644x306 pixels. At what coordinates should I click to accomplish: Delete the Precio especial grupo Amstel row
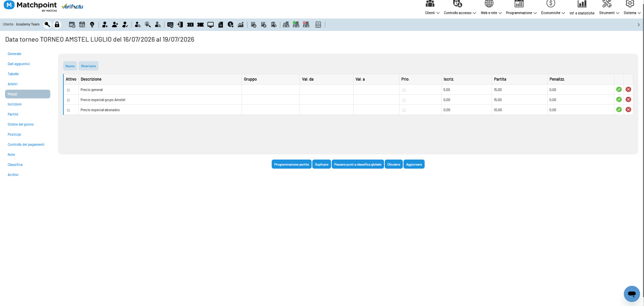click(628, 99)
